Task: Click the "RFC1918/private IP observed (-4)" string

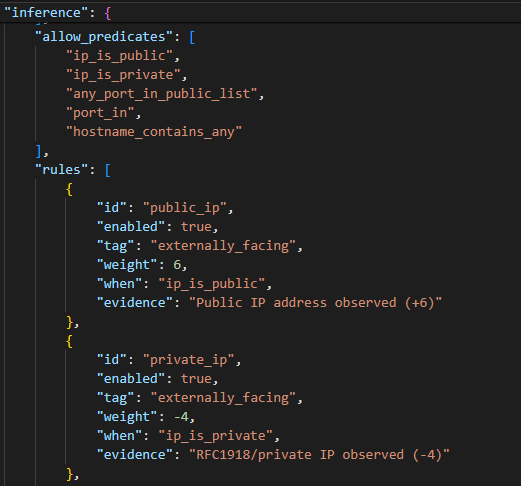Action: coord(319,455)
